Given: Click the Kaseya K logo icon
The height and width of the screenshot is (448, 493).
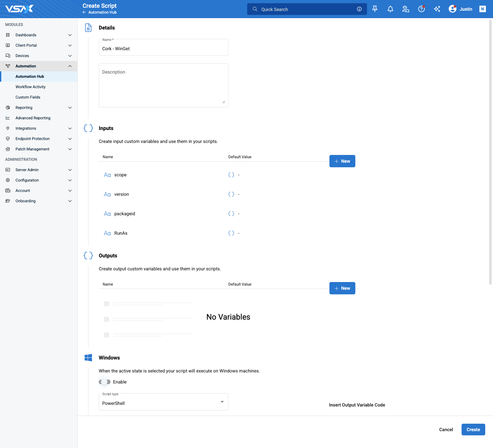Looking at the screenshot, I should (483, 9).
